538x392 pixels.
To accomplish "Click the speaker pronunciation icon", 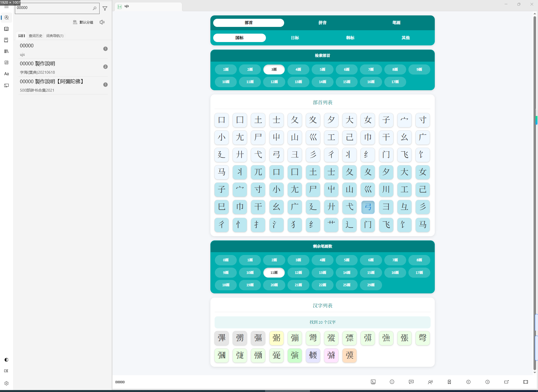I will (102, 22).
